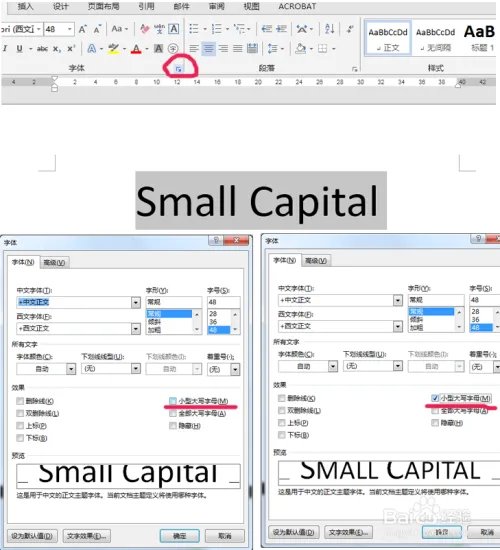Apply strikethrough with the abc icon

pyautogui.click(x=42, y=49)
